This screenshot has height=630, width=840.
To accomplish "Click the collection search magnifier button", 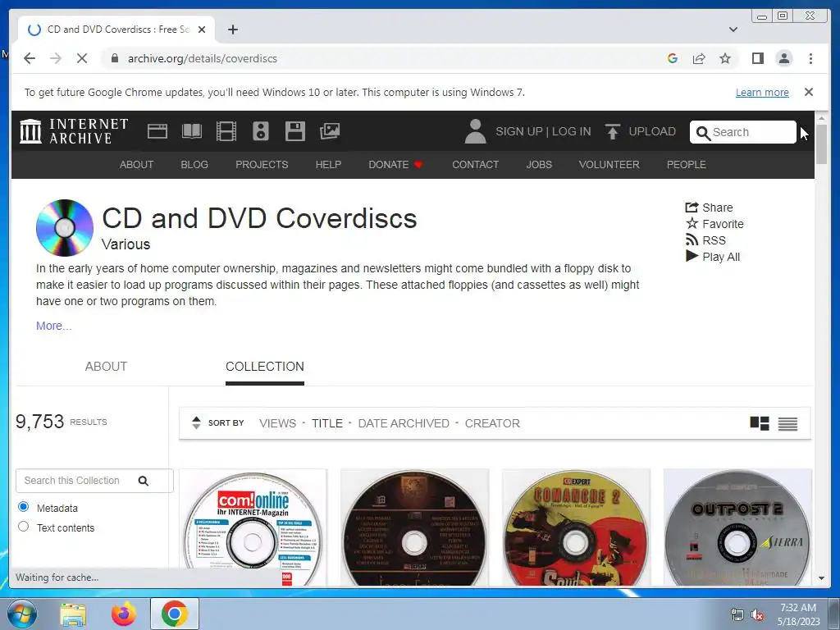I will 143,481.
